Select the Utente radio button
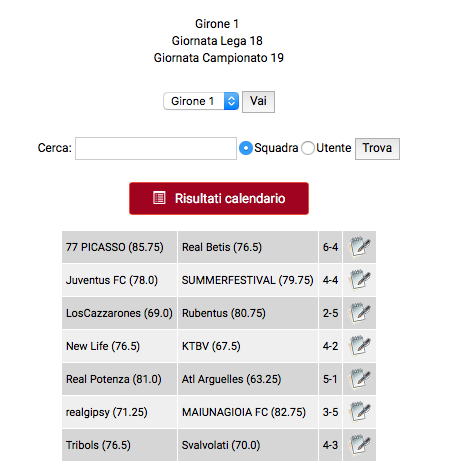Screen dimensions: 457x466 [308, 148]
